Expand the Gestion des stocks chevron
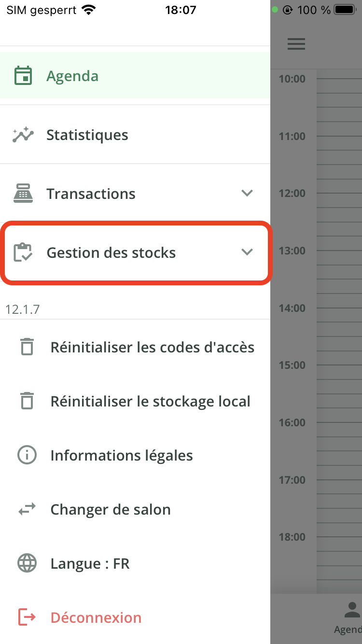The image size is (362, 644). click(x=247, y=252)
